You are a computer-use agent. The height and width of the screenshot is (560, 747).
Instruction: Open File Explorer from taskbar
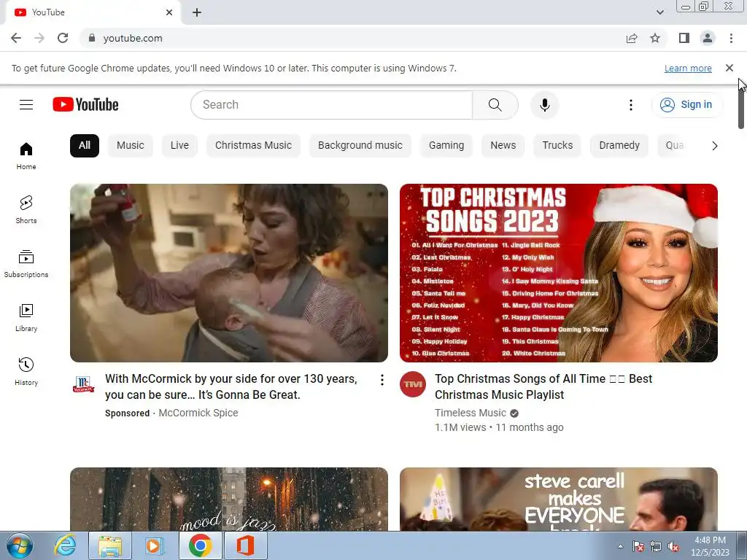pyautogui.click(x=110, y=545)
